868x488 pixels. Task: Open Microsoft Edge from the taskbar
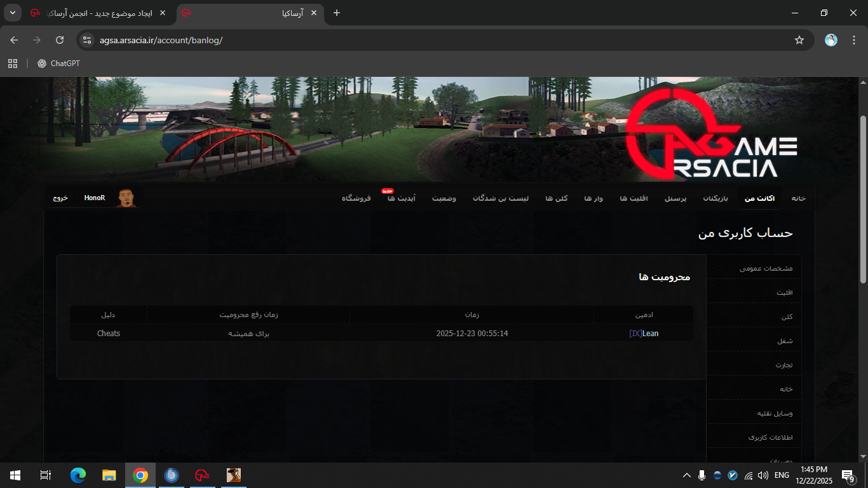[78, 475]
